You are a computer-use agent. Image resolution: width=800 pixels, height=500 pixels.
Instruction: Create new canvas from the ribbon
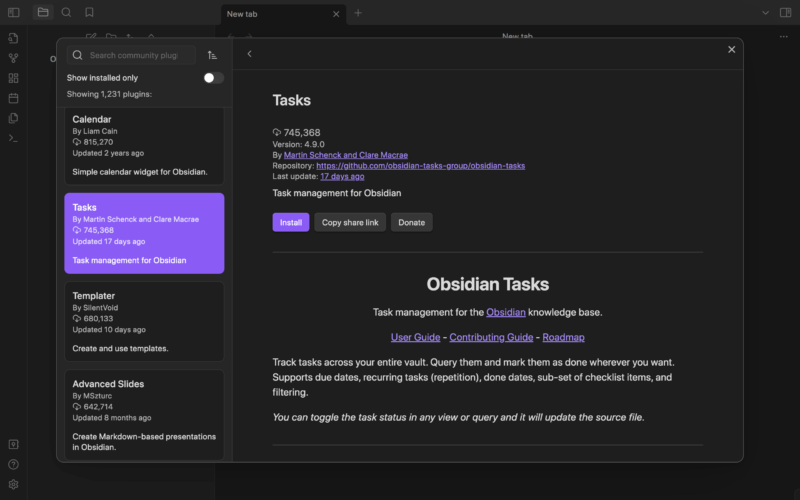[14, 78]
